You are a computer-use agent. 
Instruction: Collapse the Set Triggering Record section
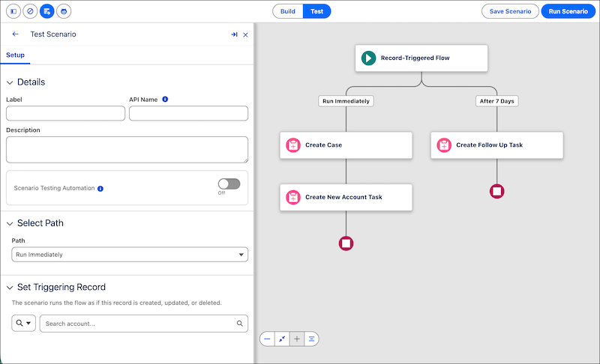click(x=10, y=288)
